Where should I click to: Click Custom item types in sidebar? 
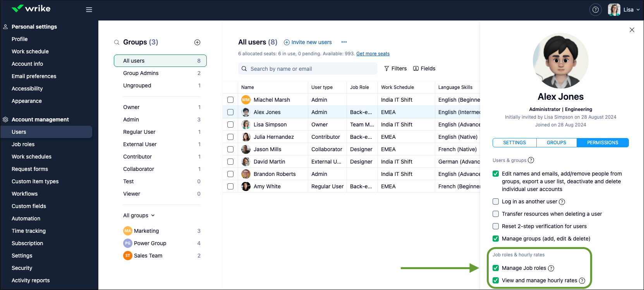(x=35, y=181)
